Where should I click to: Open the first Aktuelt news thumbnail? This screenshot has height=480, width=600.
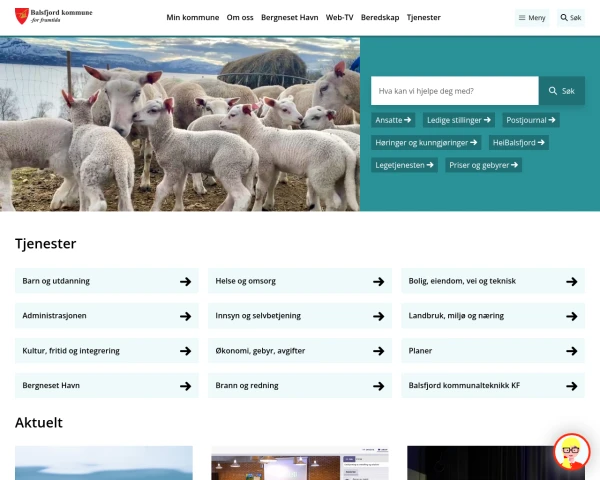[x=104, y=463]
